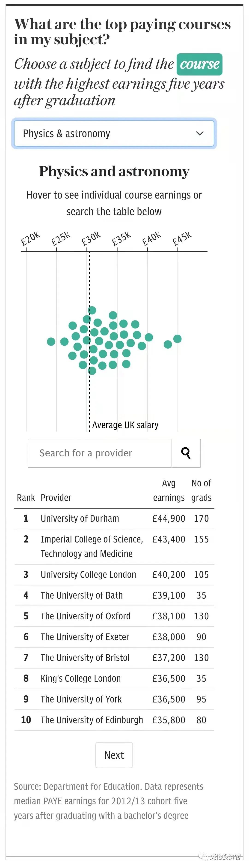Click the rightmost dot on the chart
Viewport: 249px width, 868px height.
pyautogui.click(x=177, y=339)
